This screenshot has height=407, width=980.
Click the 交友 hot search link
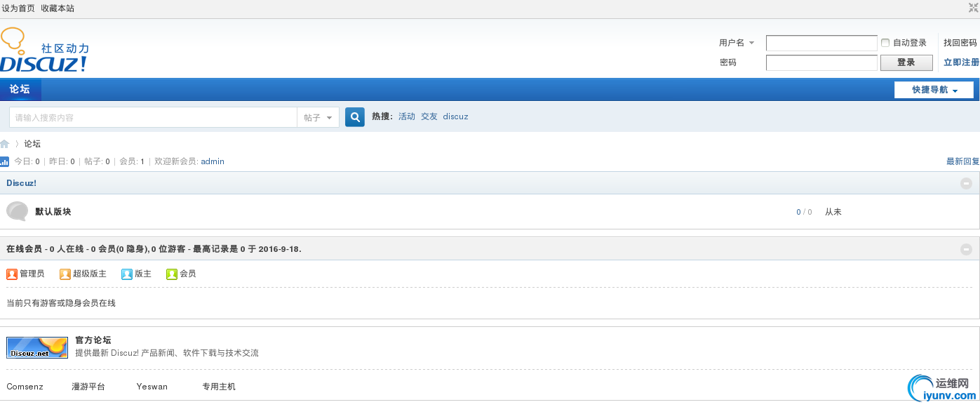point(429,116)
